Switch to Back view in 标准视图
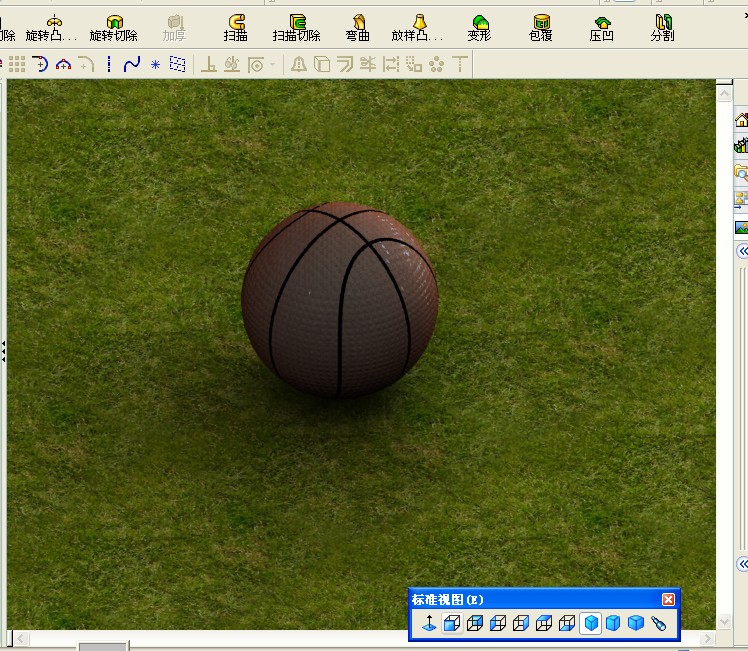Image resolution: width=748 pixels, height=651 pixels. [x=475, y=623]
